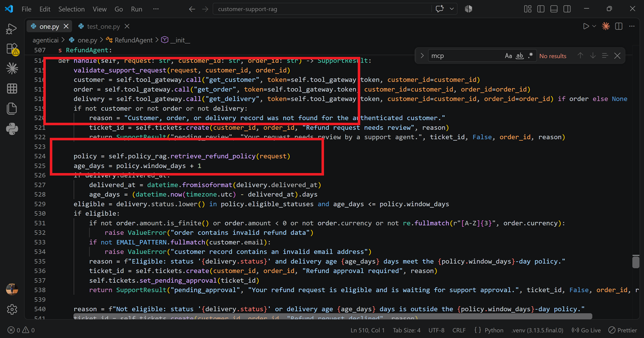Click errors and warnings count in status bar
Screen dimensions: 644x338
pyautogui.click(x=21, y=330)
